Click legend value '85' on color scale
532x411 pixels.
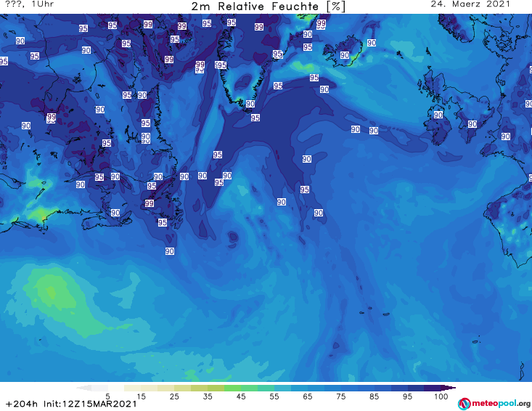(374, 396)
